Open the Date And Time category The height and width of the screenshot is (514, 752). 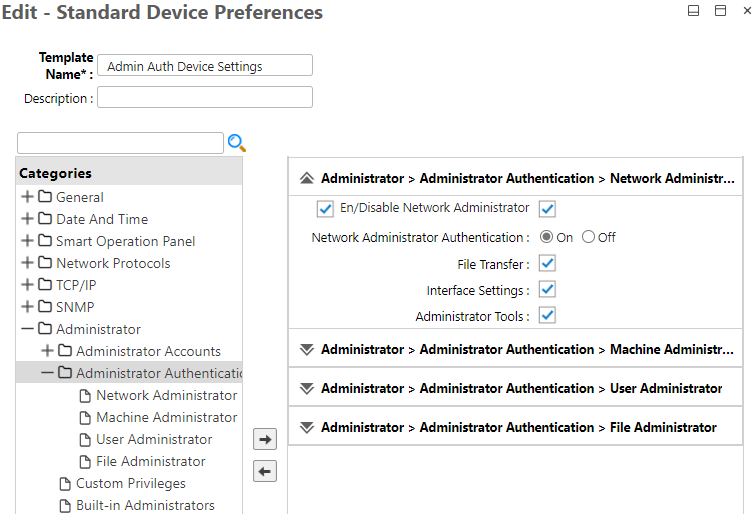point(101,220)
